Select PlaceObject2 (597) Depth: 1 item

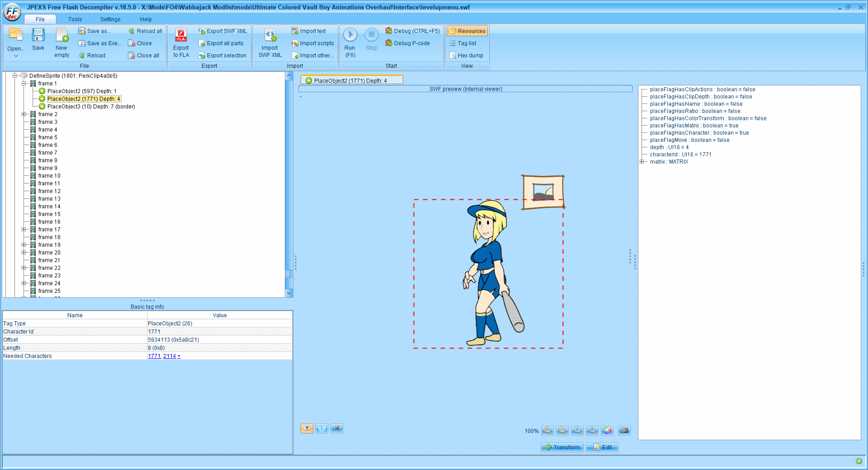tap(82, 91)
